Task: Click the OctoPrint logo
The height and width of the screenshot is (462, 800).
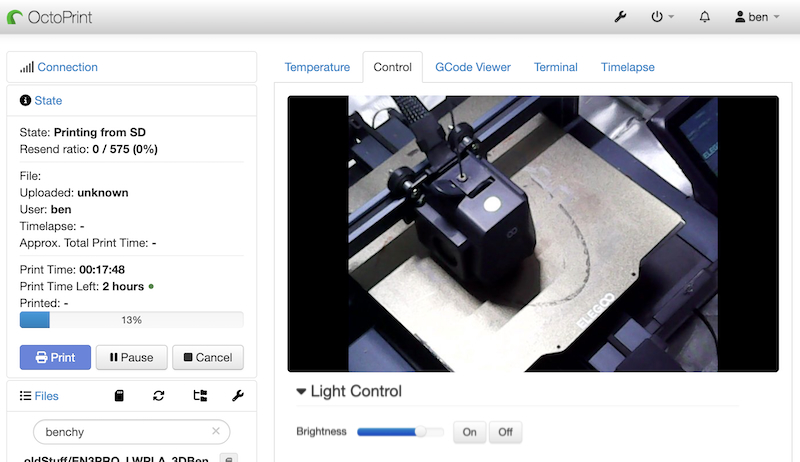Action: (60, 17)
